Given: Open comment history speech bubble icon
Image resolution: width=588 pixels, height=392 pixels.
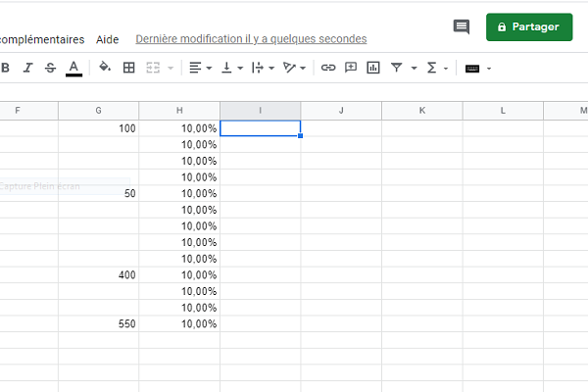Looking at the screenshot, I should (x=461, y=27).
